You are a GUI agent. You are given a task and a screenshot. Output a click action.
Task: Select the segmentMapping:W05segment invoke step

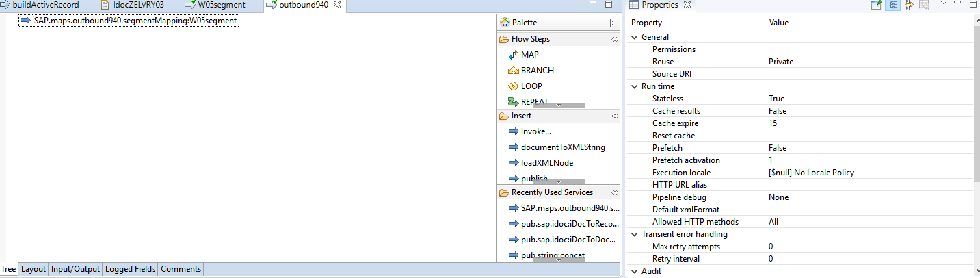[129, 21]
